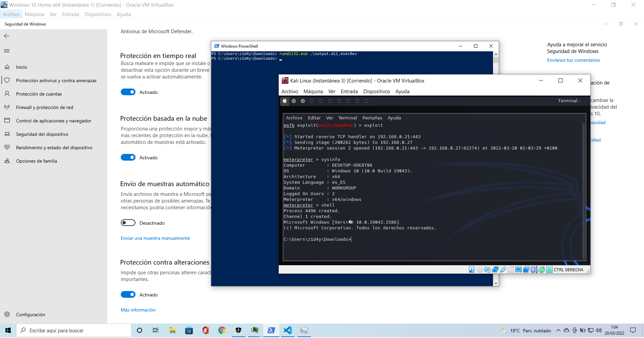
Task: Click the network adapter icon in Kali VM status bar
Action: (x=495, y=270)
